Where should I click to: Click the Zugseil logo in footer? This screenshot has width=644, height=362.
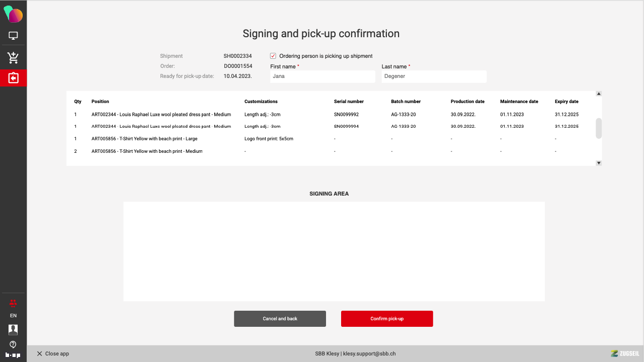[625, 353]
